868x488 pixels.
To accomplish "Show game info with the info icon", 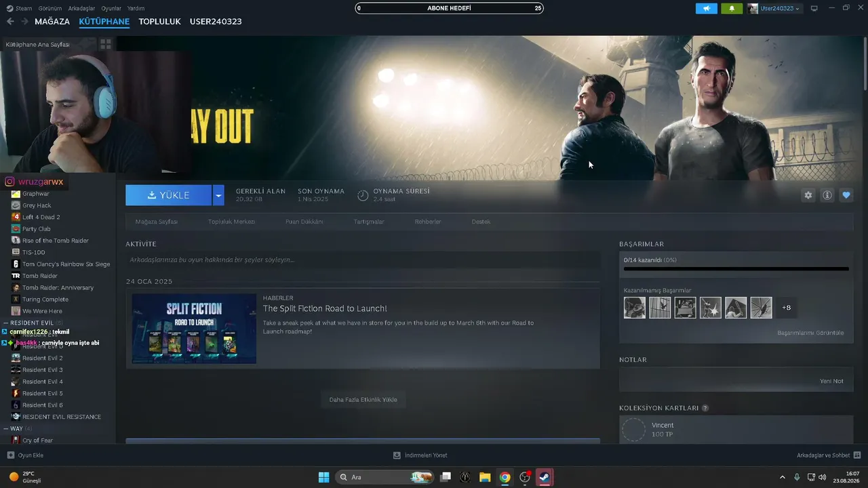I will coord(827,195).
